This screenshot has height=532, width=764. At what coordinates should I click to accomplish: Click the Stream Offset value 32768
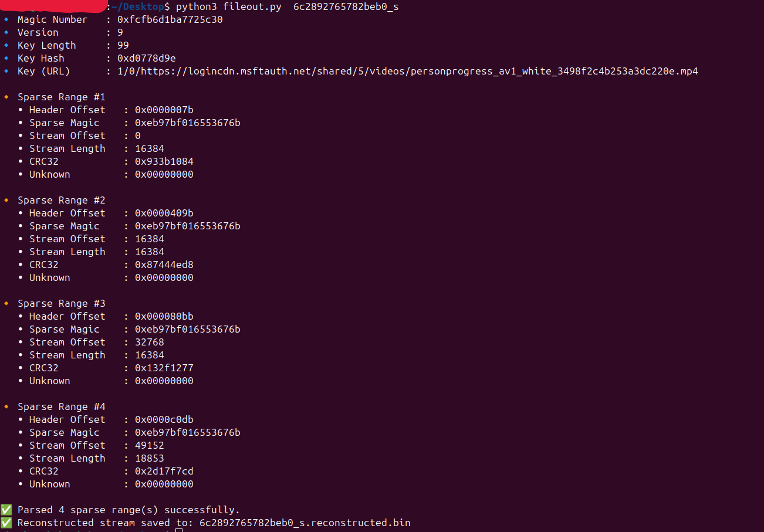point(149,343)
